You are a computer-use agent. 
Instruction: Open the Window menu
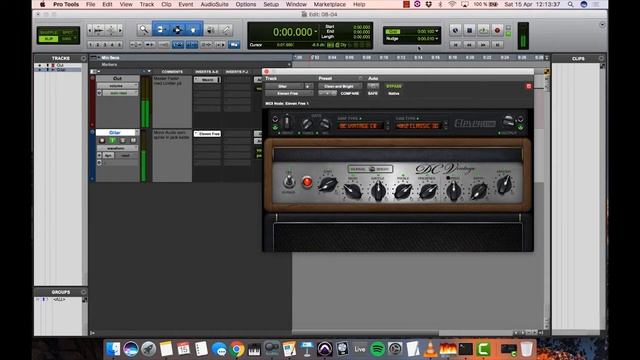[296, 4]
